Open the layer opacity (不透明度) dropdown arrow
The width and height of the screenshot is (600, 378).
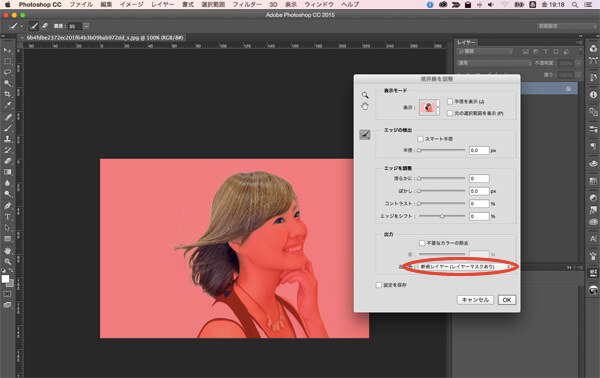(578, 63)
